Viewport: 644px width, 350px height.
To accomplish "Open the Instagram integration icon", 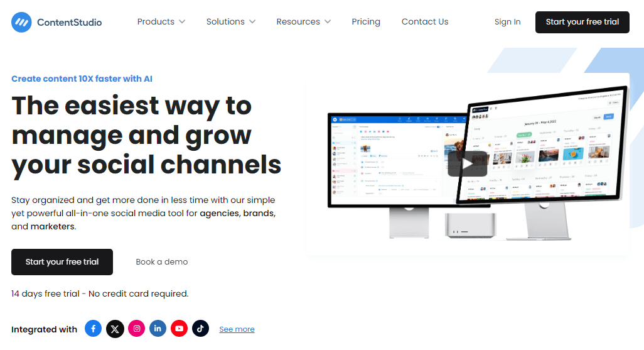I will [136, 329].
